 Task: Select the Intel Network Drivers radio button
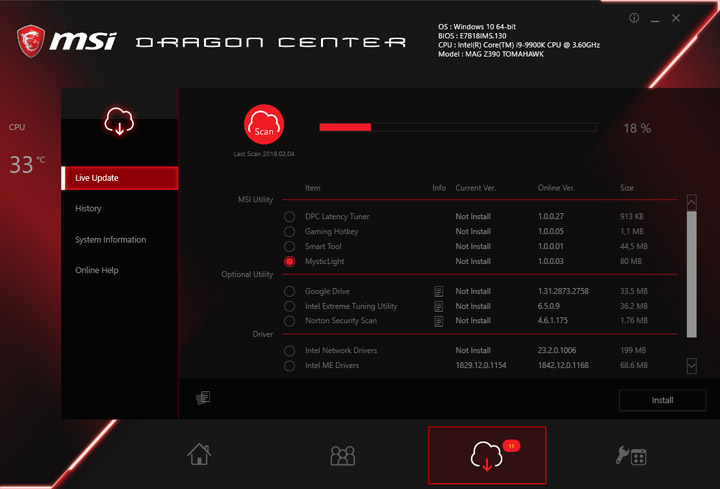click(289, 350)
